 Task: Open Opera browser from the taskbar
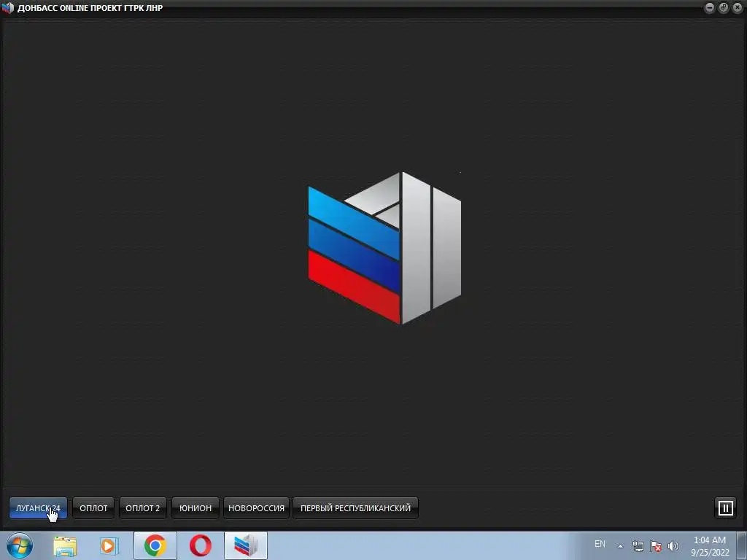201,545
